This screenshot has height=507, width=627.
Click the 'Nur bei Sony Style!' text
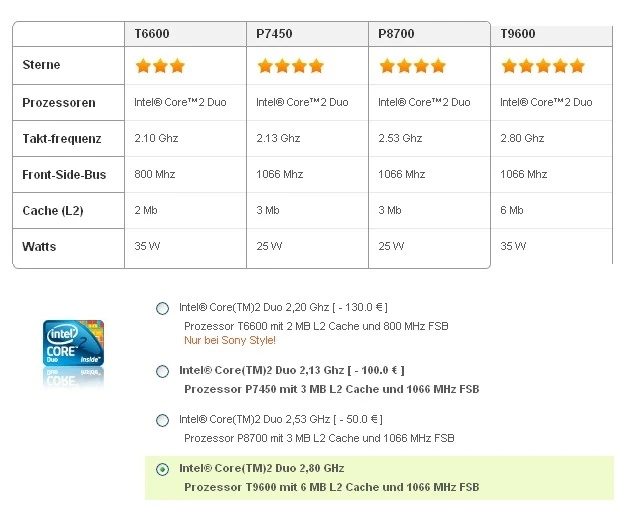pyautogui.click(x=230, y=340)
